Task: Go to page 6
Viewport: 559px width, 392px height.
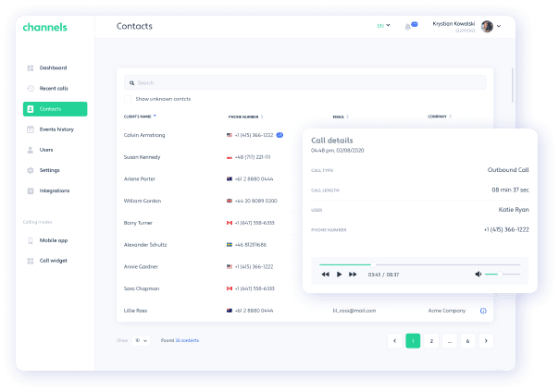Action: 467,341
